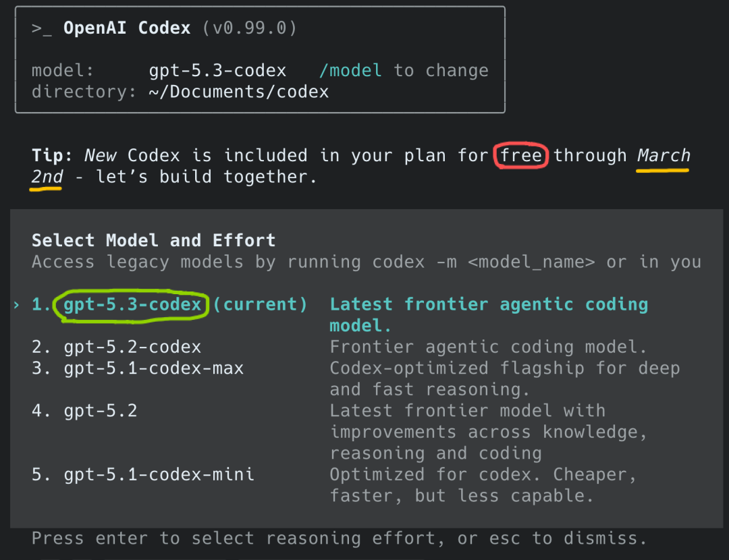Click the /model command text
Viewport: 729px width, 560px height.
350,70
